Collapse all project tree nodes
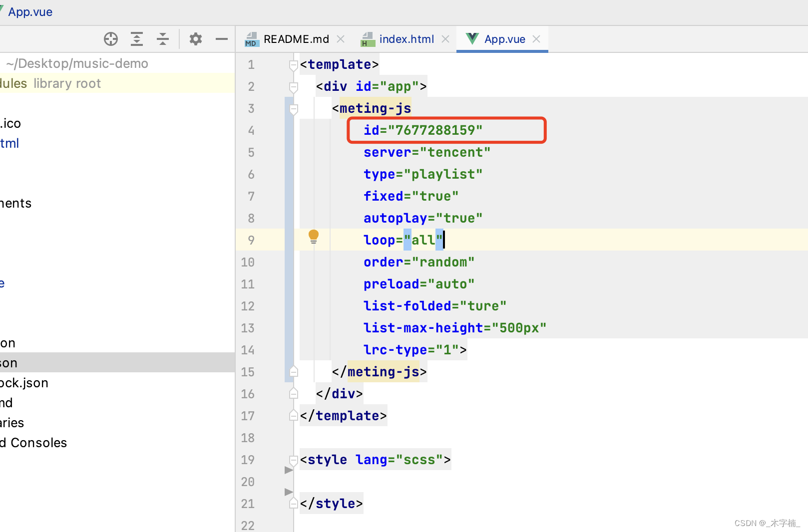Viewport: 808px width, 532px height. coord(163,39)
